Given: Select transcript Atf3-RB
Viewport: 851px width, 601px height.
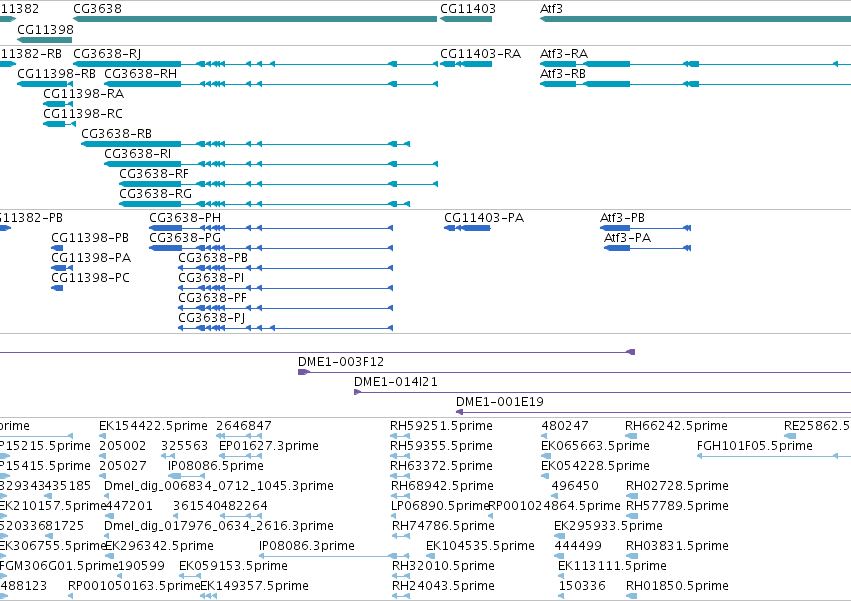Looking at the screenshot, I should pos(695,84).
